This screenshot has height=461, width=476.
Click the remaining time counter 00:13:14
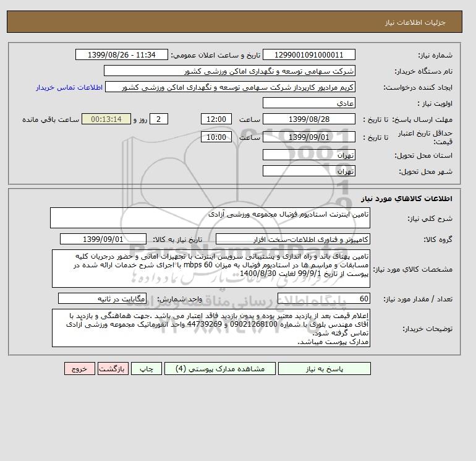click(106, 119)
